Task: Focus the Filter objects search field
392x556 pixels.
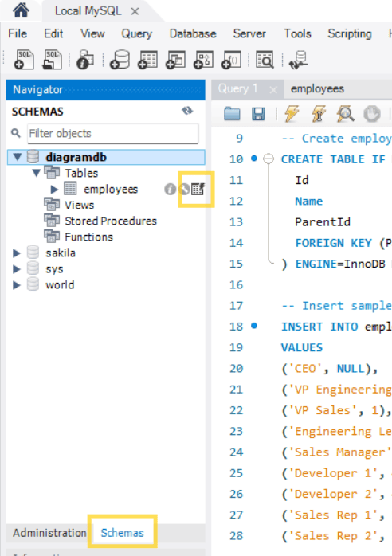Action: 113,133
